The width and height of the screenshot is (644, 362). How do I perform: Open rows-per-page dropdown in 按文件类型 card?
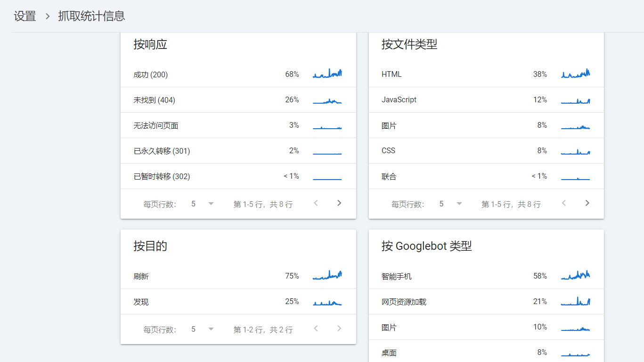(451, 204)
